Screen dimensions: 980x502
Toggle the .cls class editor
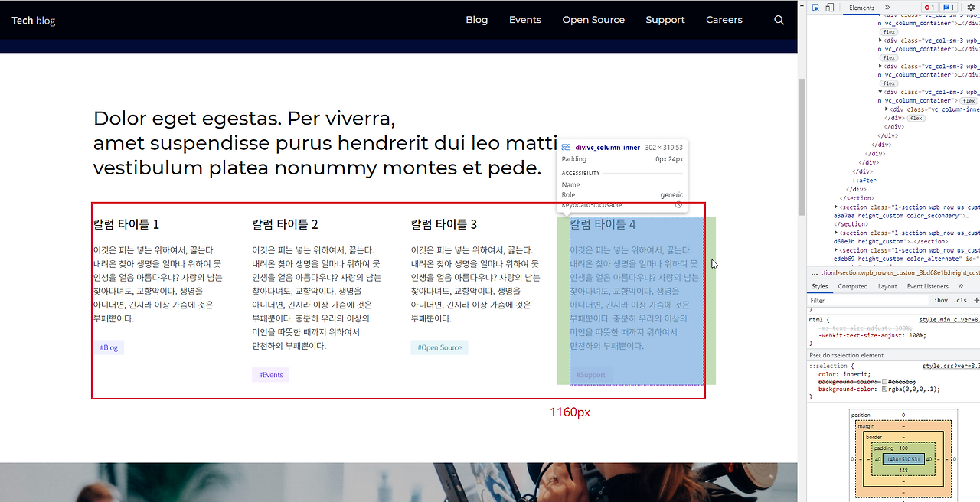click(x=960, y=300)
